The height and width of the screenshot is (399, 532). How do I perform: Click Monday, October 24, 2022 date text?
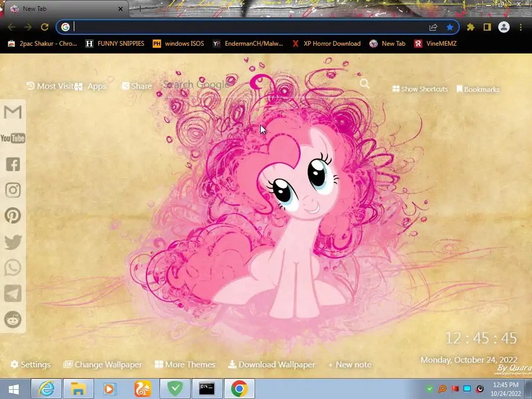point(469,360)
